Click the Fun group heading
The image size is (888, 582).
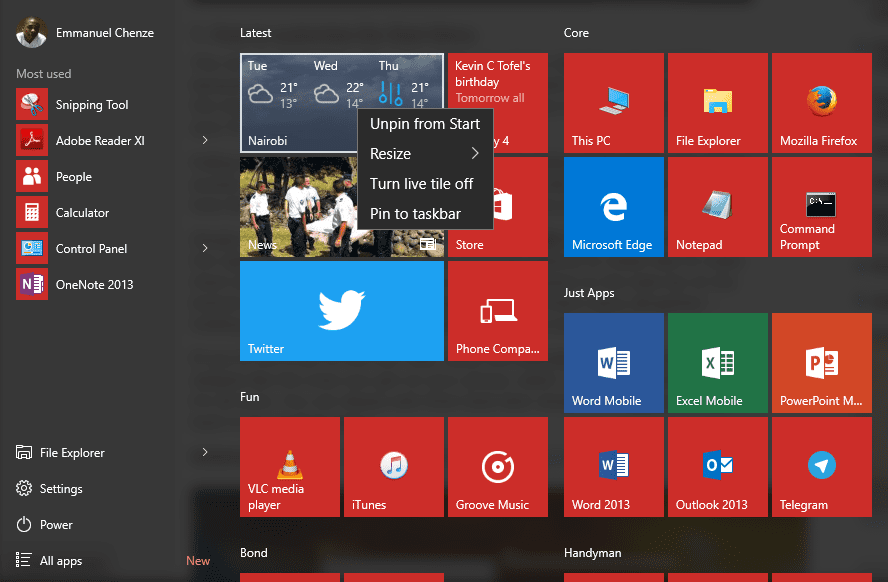(x=250, y=397)
